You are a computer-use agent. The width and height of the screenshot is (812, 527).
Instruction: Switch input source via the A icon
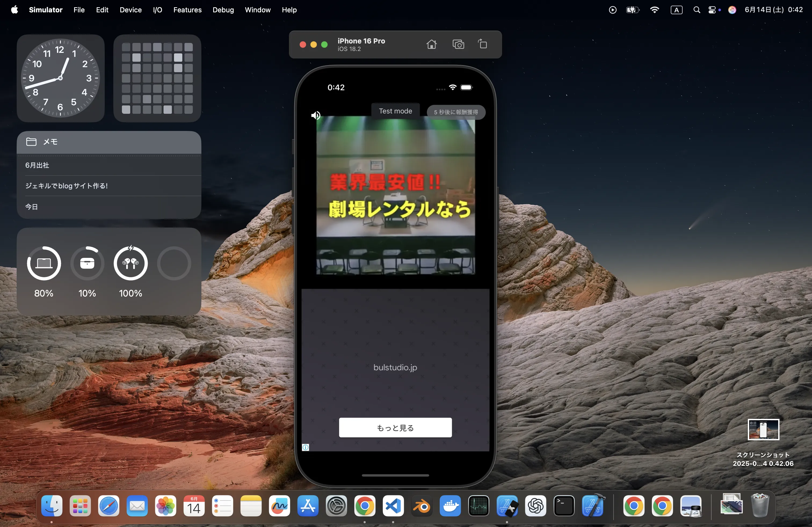pyautogui.click(x=676, y=10)
